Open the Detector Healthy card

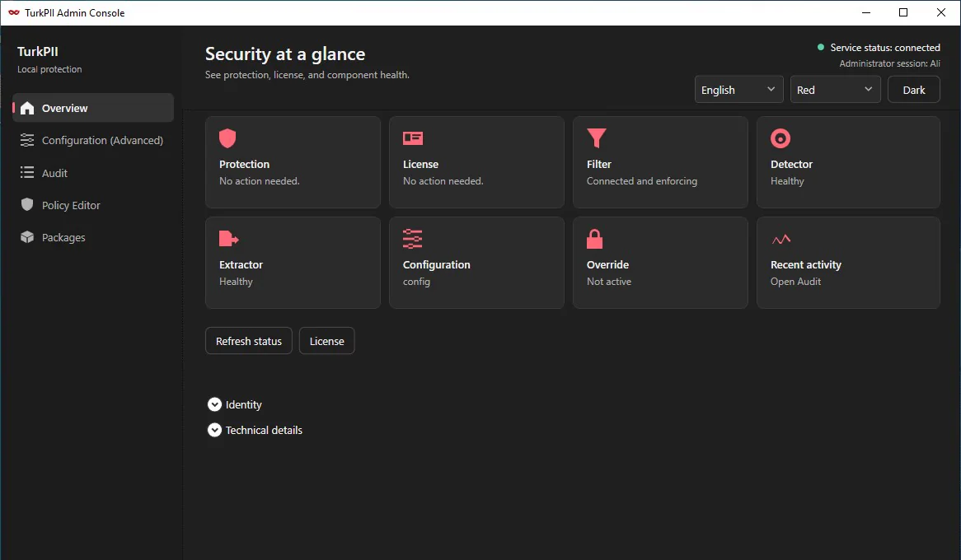pyautogui.click(x=848, y=161)
